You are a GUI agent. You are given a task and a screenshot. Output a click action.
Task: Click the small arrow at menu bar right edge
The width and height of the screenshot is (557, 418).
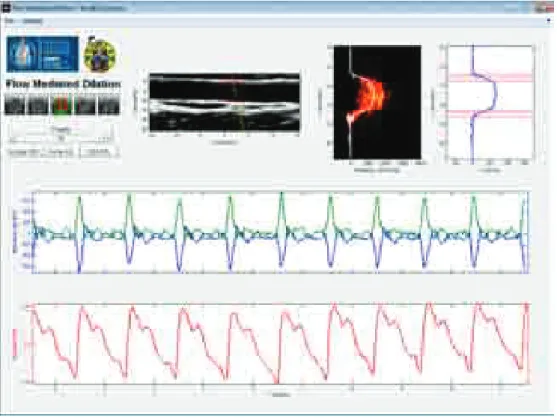click(x=549, y=21)
